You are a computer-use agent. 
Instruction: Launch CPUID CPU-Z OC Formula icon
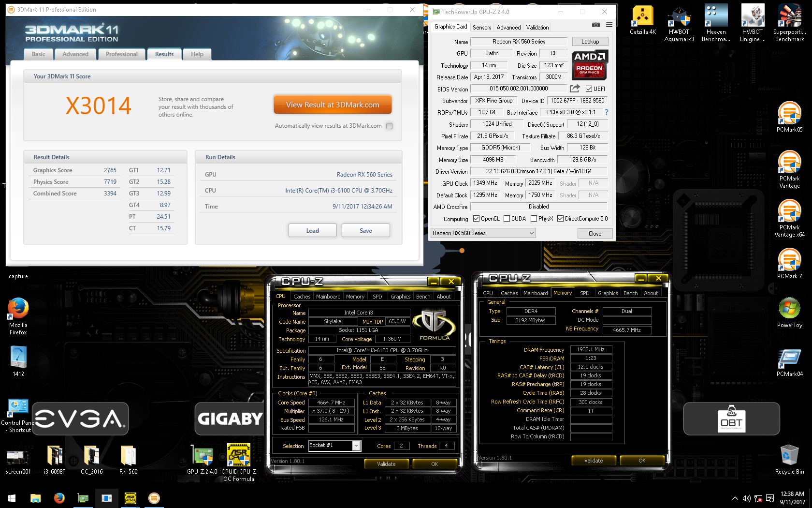[239, 463]
